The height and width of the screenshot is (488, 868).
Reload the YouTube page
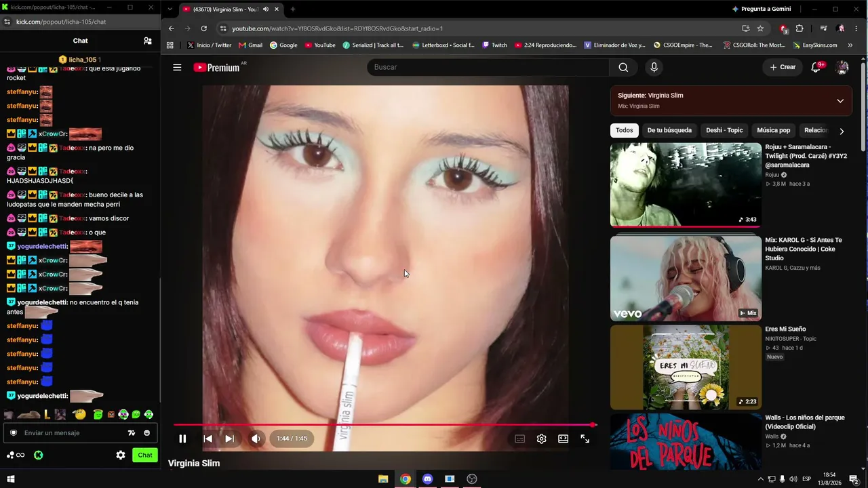[203, 28]
